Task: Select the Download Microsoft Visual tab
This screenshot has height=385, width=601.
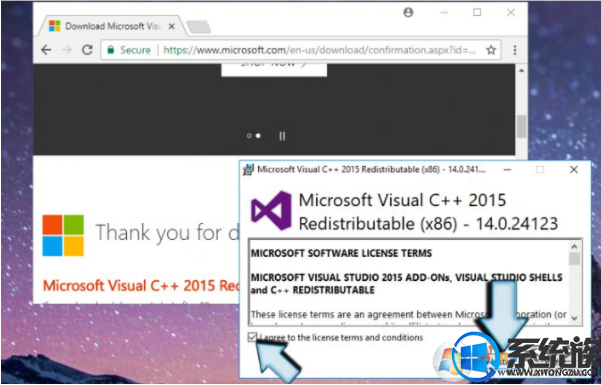Action: click(111, 26)
